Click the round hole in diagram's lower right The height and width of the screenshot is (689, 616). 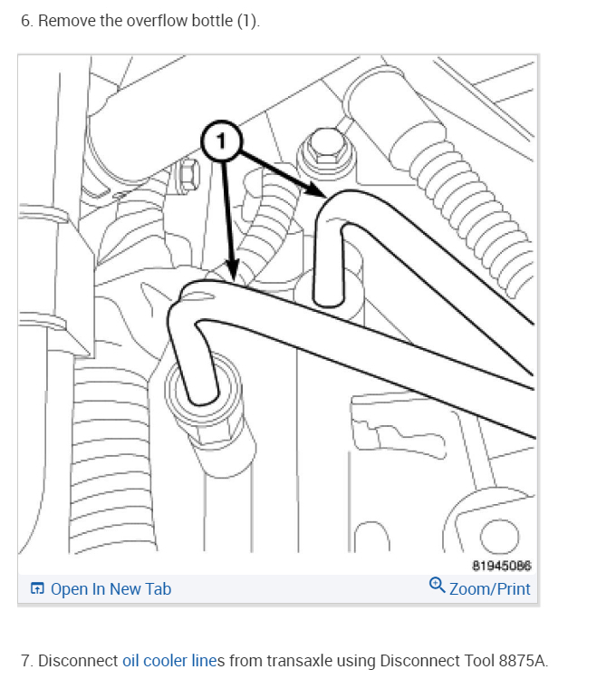coord(499,536)
